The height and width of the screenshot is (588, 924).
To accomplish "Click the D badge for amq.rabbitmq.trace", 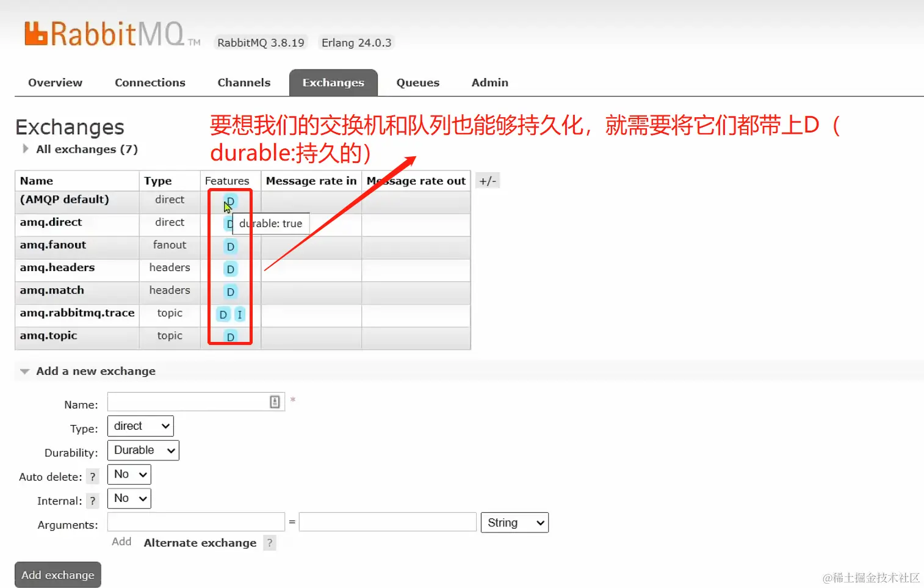I will point(223,314).
